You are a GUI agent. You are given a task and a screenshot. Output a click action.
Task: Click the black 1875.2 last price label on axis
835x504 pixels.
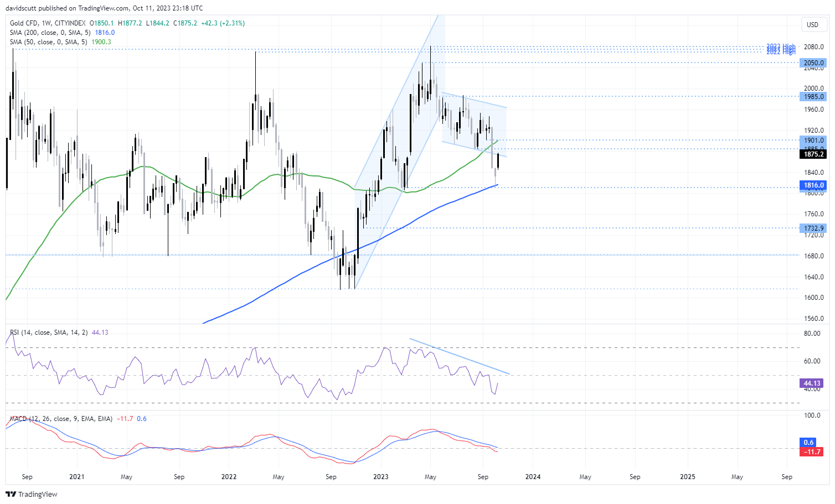tap(814, 154)
